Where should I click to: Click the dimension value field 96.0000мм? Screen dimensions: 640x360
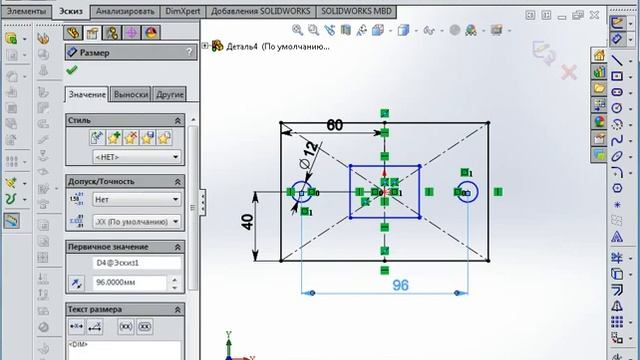click(129, 282)
